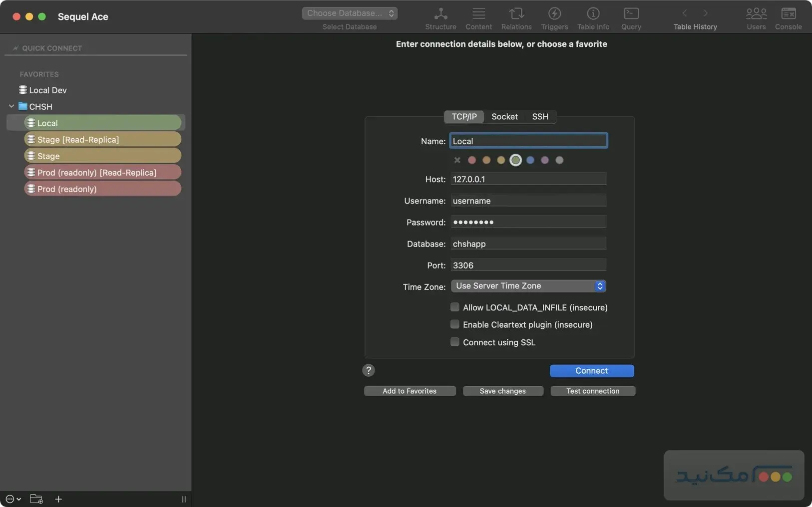
Task: Enable Allow LOCAL_DATA_INFILE checkbox
Action: [x=455, y=307]
